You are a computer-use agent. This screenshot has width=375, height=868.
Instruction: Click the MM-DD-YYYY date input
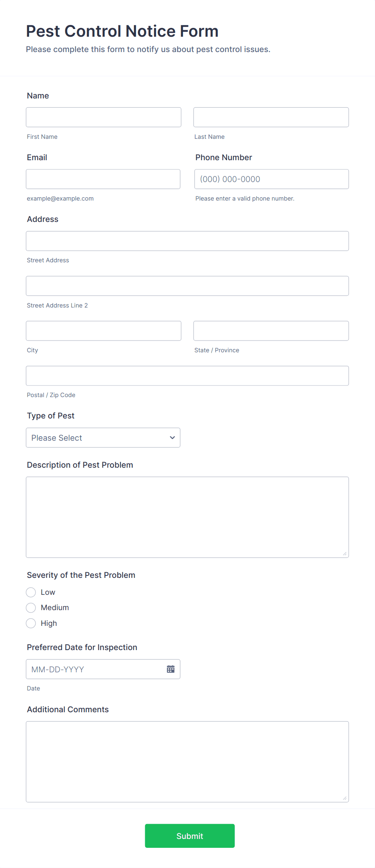click(93, 669)
